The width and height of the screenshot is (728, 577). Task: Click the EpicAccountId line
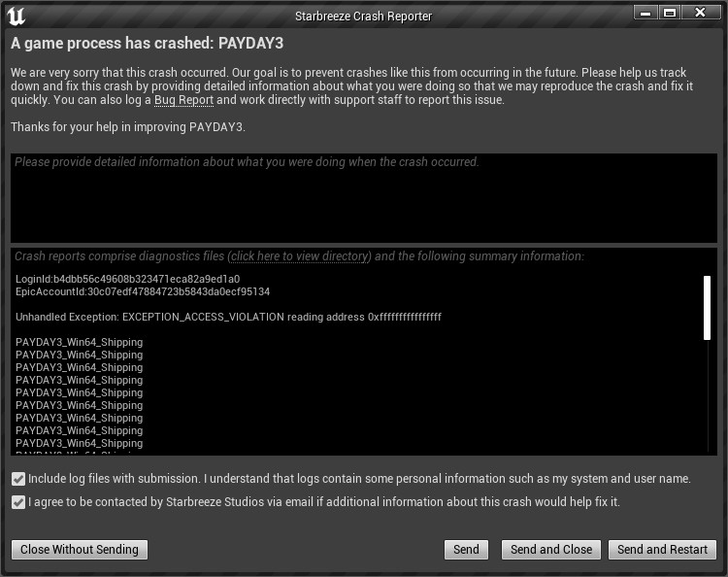pos(143,291)
